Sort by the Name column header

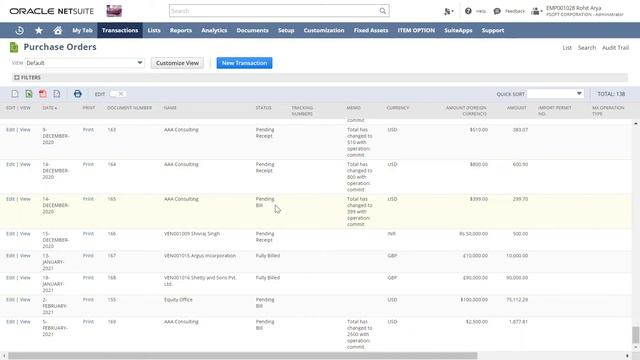170,108
